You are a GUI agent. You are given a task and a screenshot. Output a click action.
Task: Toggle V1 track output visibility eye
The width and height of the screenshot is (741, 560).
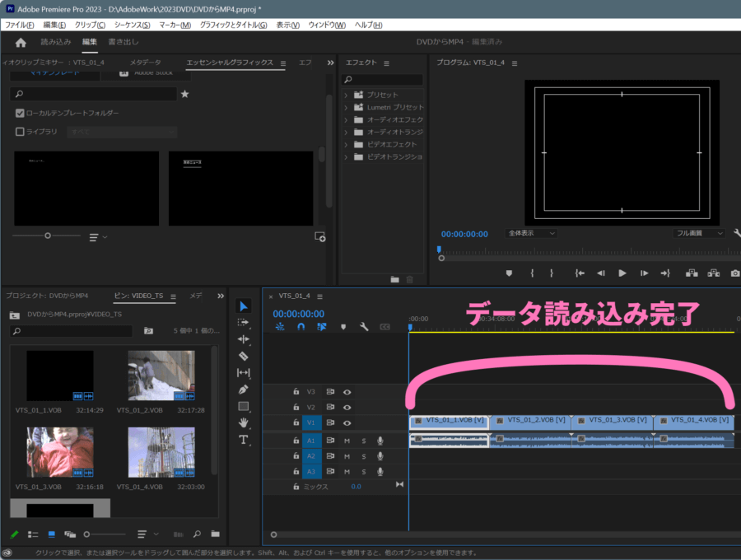347,422
